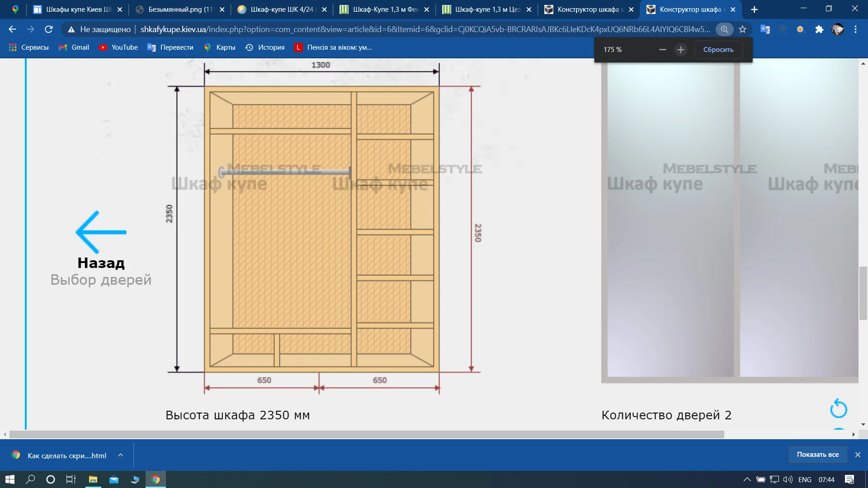
Task: Click the zoom magnifier icon in address bar
Action: point(724,29)
